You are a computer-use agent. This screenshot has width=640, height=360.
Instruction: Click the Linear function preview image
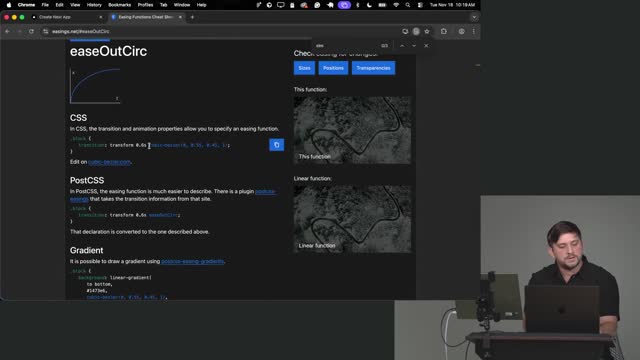(x=352, y=219)
